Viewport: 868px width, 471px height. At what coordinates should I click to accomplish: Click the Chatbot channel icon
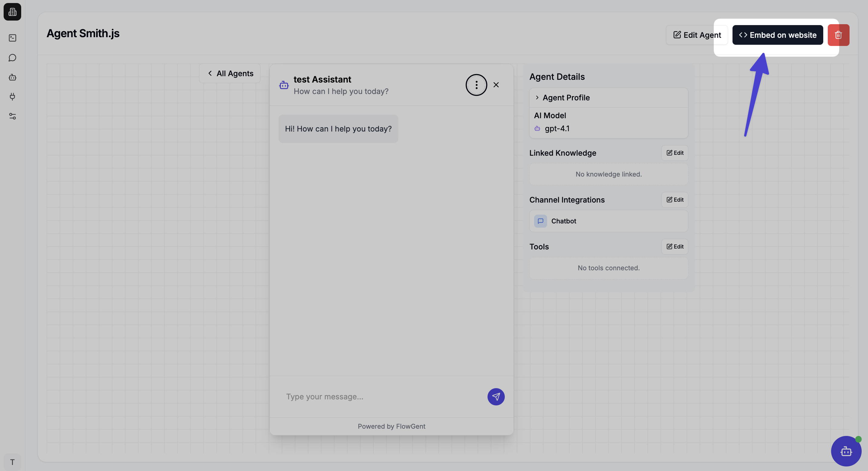(x=540, y=221)
